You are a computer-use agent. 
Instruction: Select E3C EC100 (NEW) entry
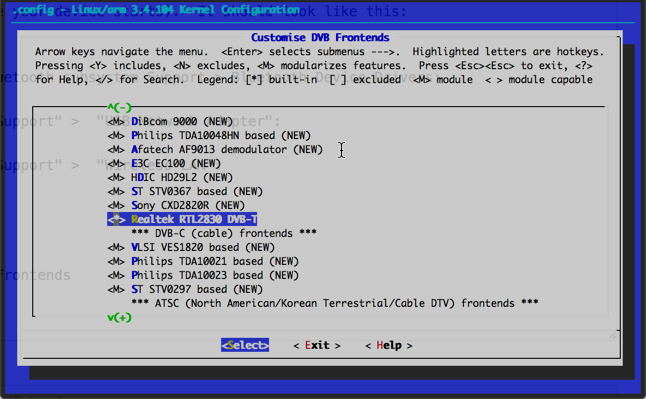[176, 164]
